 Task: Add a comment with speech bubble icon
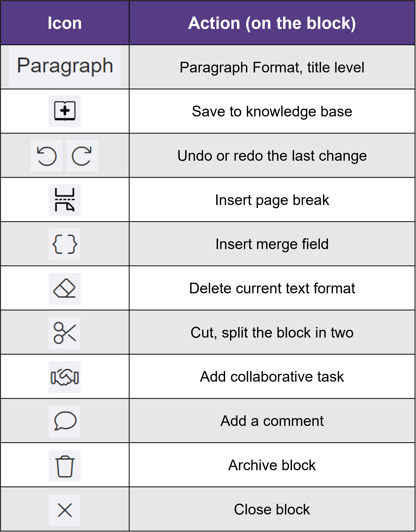(65, 421)
